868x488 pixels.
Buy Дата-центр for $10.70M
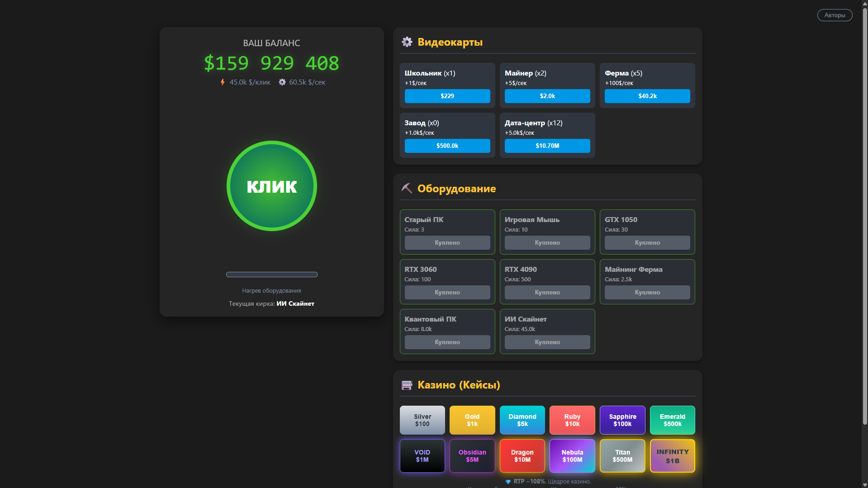click(547, 146)
